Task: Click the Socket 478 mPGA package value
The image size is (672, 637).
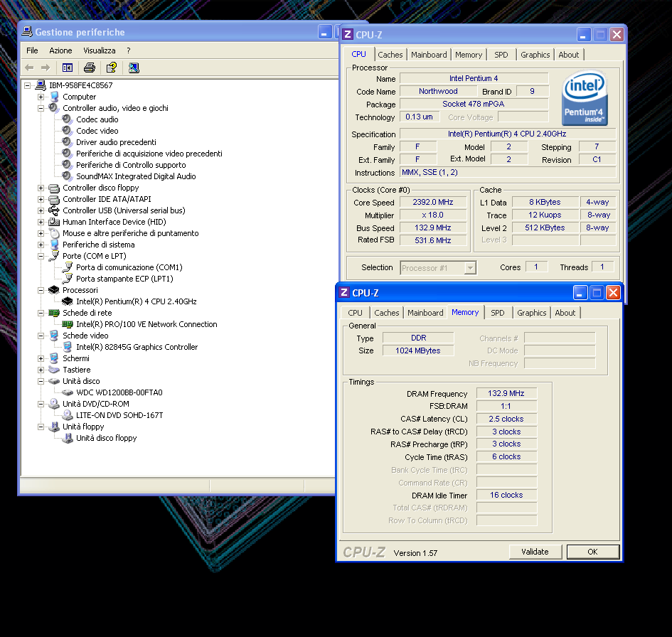Action: coord(474,104)
